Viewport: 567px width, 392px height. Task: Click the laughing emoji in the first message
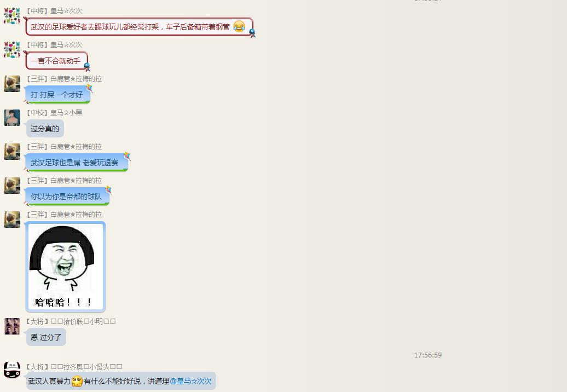239,25
